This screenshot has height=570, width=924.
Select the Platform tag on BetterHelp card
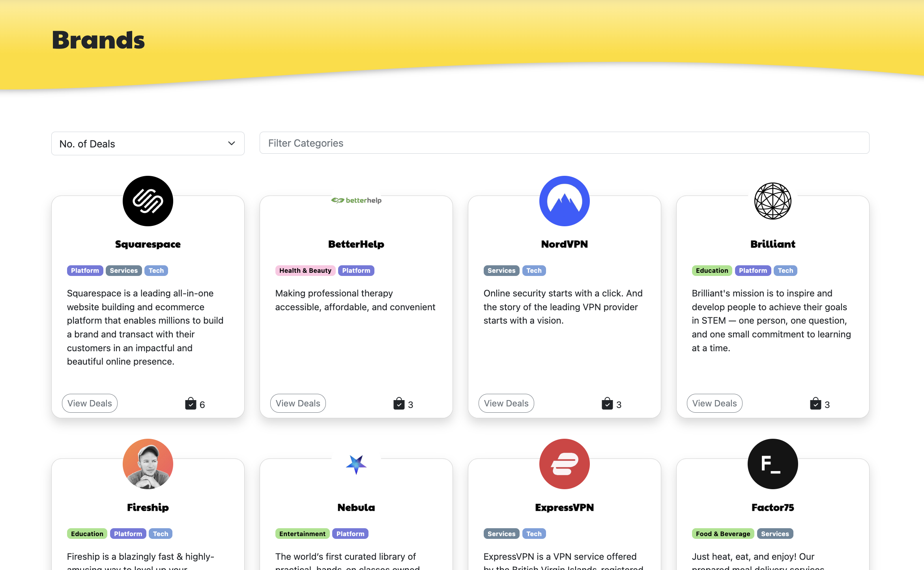356,270
